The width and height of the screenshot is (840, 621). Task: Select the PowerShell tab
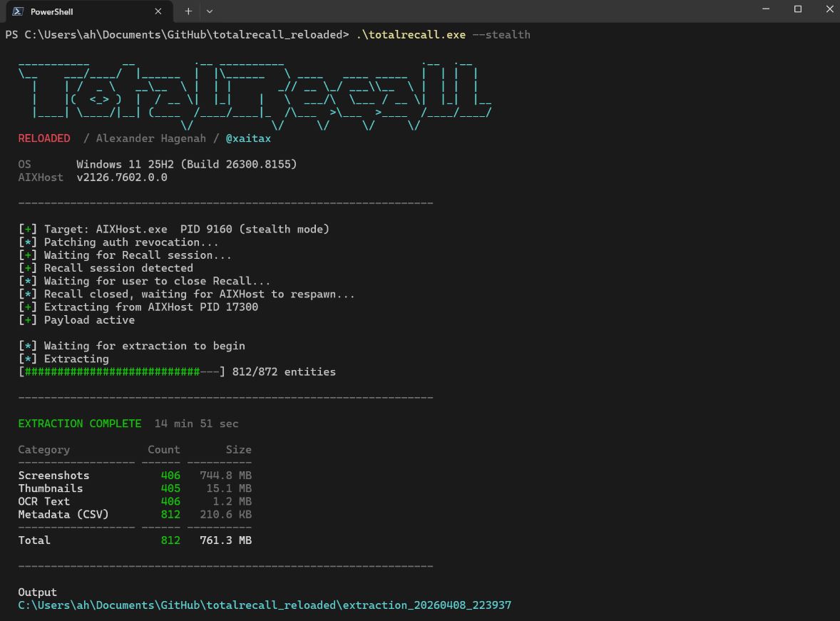pyautogui.click(x=89, y=11)
